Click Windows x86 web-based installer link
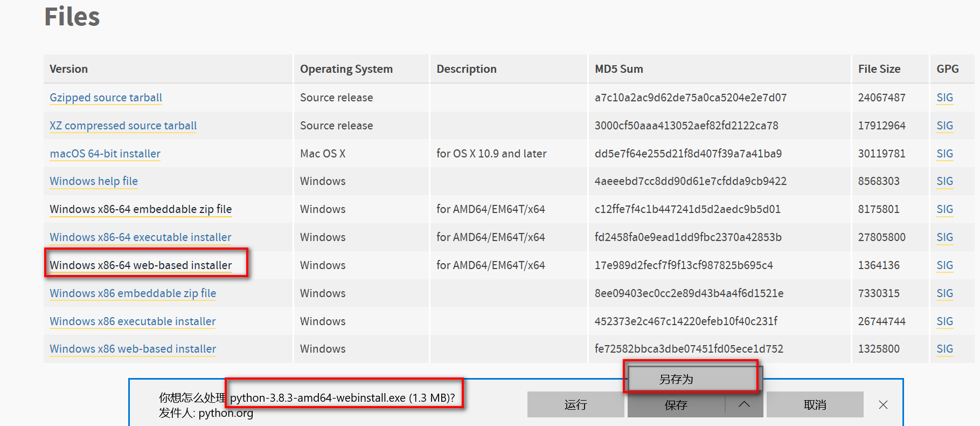The image size is (980, 426). [133, 349]
